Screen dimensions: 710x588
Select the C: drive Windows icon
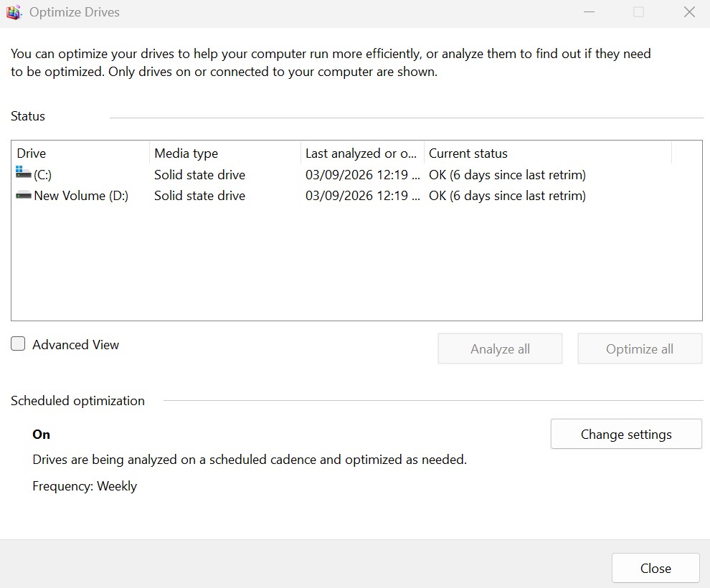coord(23,173)
